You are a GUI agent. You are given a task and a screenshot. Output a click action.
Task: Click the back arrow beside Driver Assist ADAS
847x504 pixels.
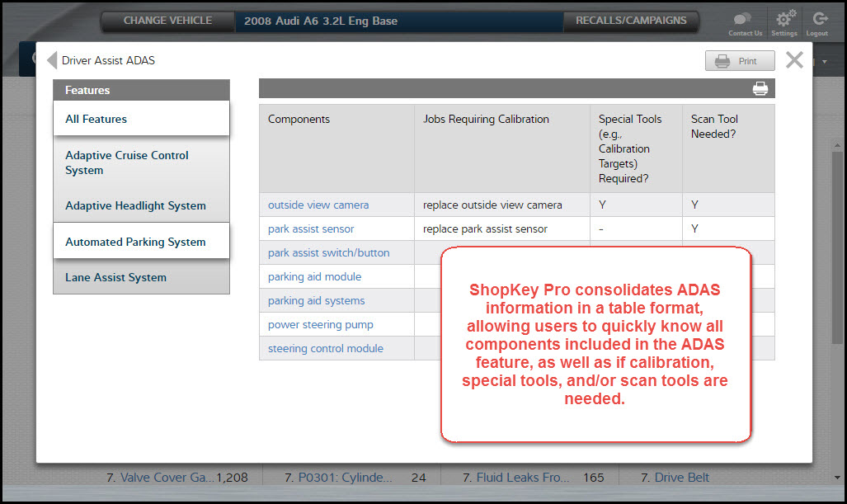point(52,60)
